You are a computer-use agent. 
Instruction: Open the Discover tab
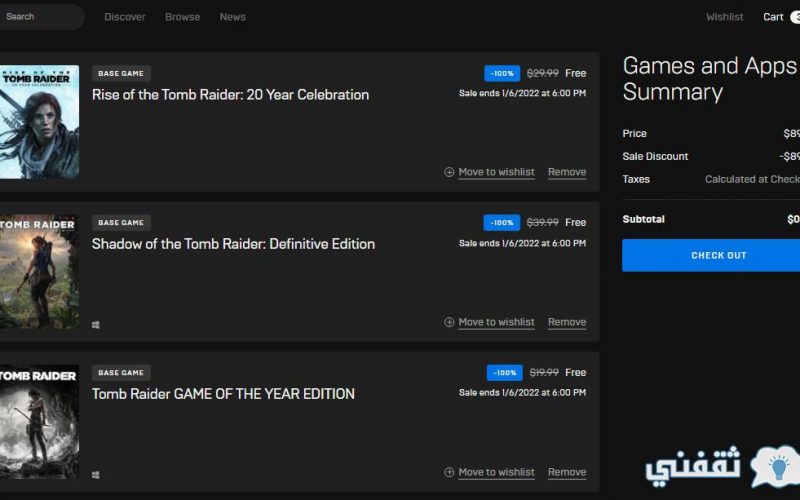(x=125, y=17)
